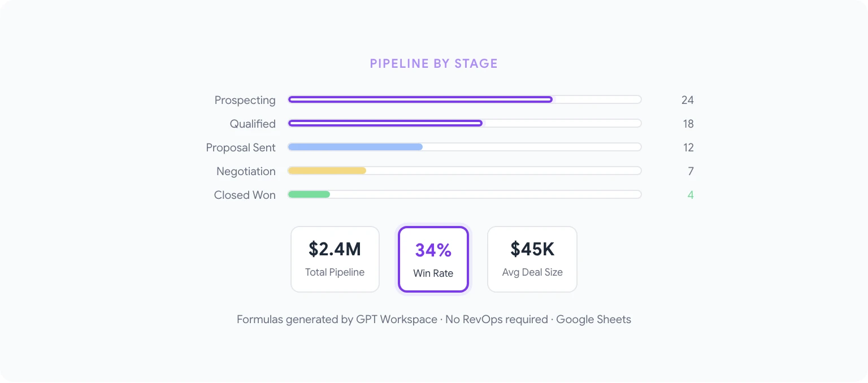This screenshot has width=868, height=383.
Task: Select the Avg Deal Size card
Action: (532, 259)
